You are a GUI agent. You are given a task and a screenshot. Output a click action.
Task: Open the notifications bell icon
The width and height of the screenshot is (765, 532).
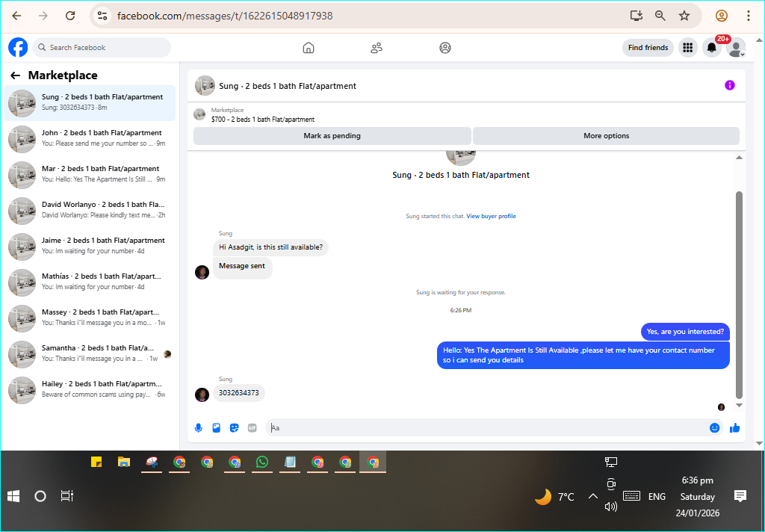pos(712,48)
